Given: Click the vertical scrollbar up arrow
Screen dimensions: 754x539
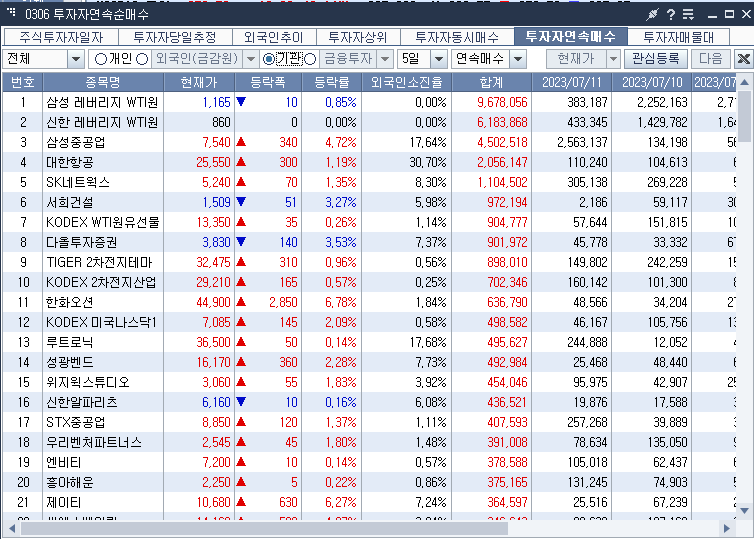Looking at the screenshot, I should click(x=744, y=82).
